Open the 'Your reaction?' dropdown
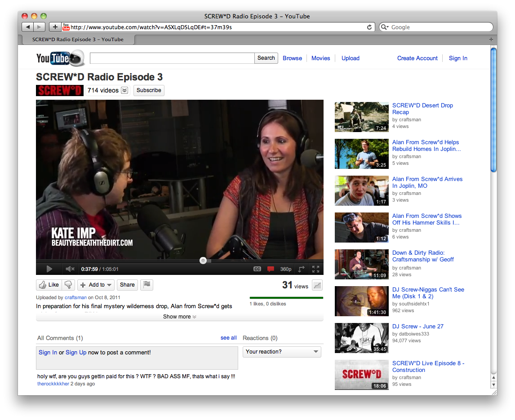The height and width of the screenshot is (420, 515). (x=282, y=352)
